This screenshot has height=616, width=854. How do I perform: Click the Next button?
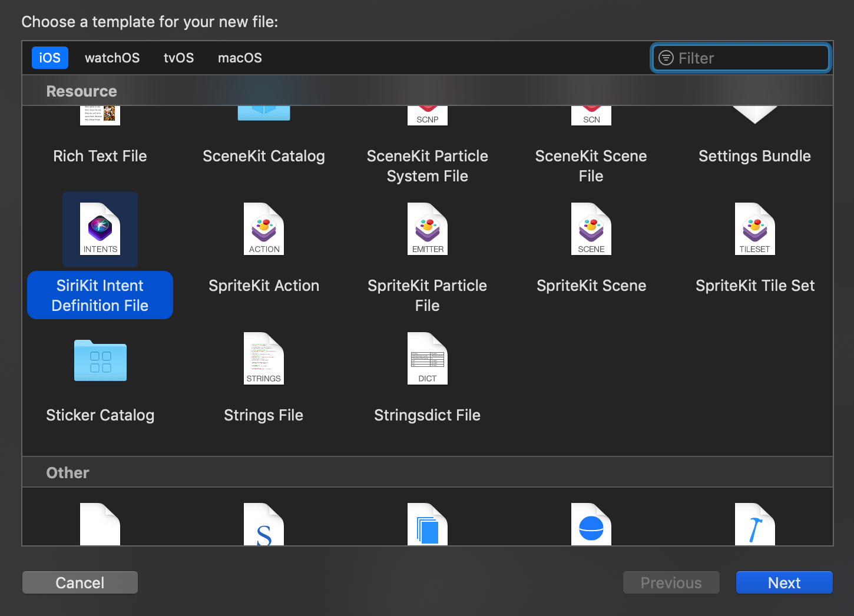point(784,582)
